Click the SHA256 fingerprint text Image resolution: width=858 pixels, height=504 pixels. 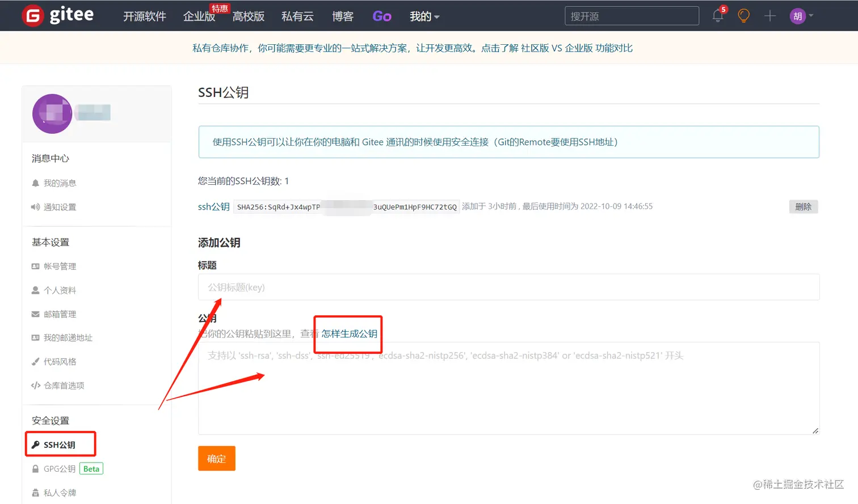pos(347,207)
